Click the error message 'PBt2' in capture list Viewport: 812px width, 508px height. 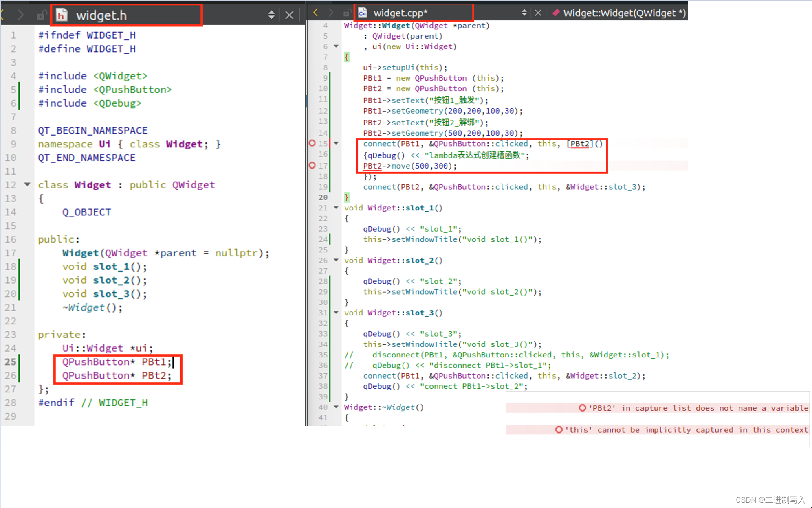[x=698, y=408]
